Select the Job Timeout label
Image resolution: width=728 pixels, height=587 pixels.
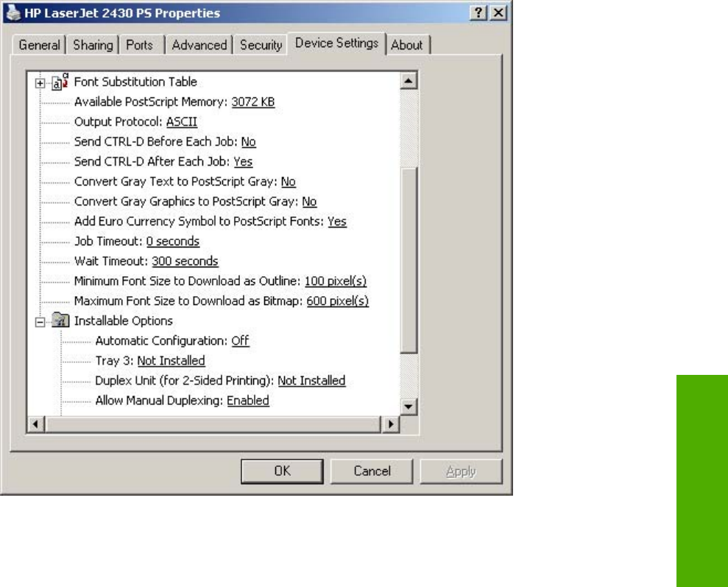pos(109,242)
